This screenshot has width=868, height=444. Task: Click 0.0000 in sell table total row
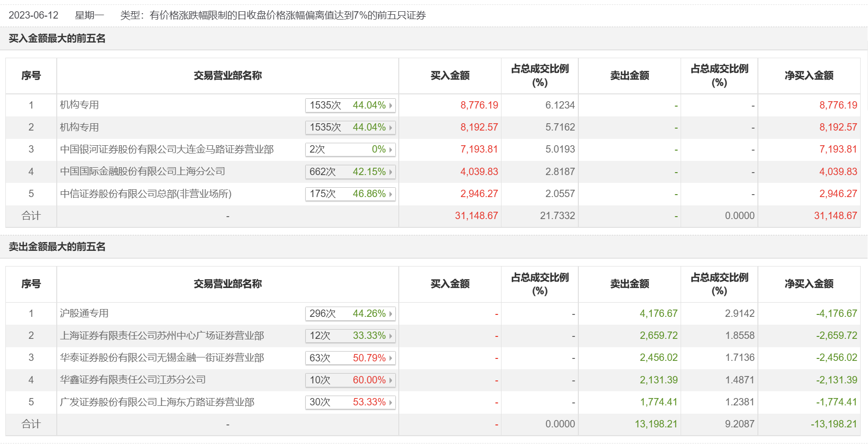pos(560,424)
